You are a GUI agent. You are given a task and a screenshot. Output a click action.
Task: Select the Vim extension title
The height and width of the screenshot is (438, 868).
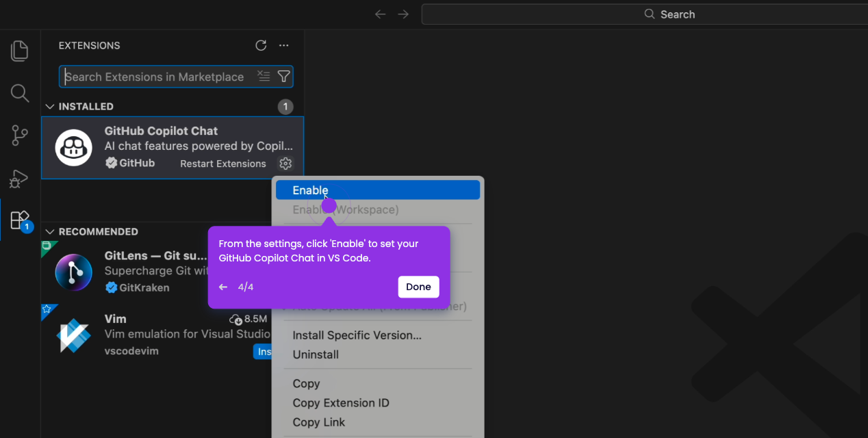click(115, 319)
